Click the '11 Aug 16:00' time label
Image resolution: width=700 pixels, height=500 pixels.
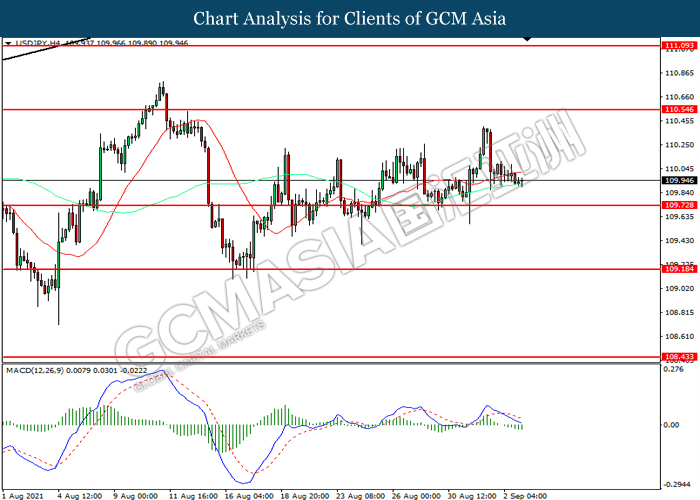pyautogui.click(x=193, y=496)
